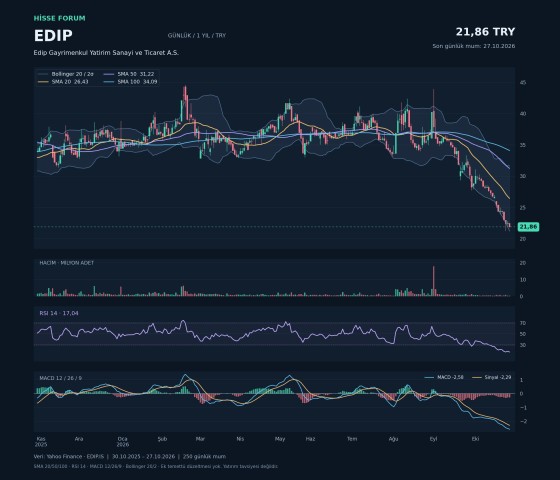Viewport: 560px width, 480px height.
Task: Click the MACD axis label -2
Action: [523, 421]
